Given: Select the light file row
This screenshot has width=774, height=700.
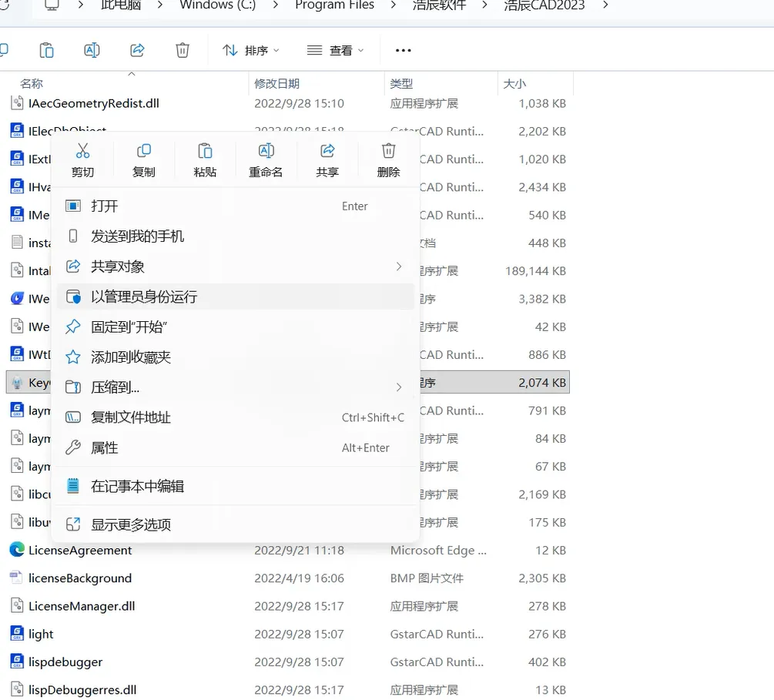Looking at the screenshot, I should click(288, 634).
